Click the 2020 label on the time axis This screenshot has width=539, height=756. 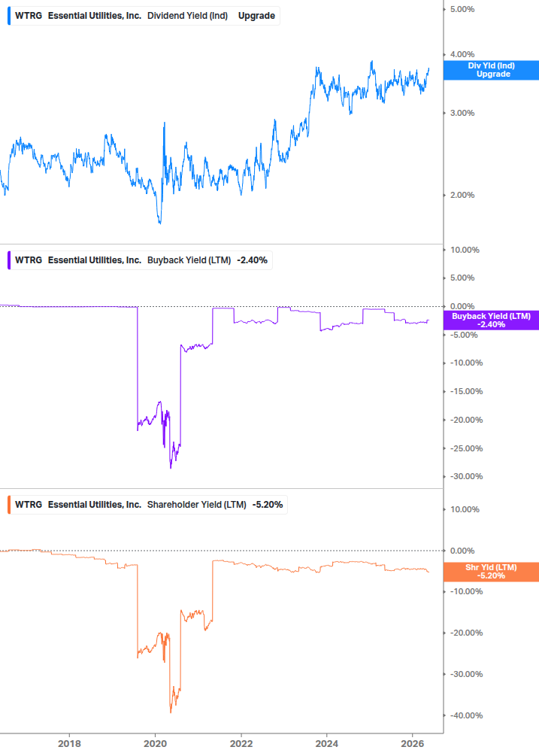pos(155,743)
